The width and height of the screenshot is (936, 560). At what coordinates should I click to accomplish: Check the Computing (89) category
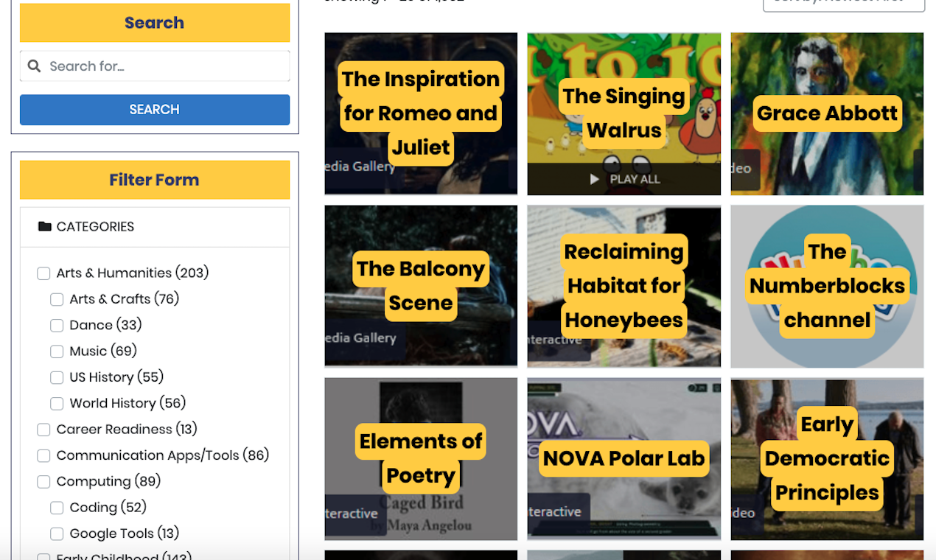coord(43,481)
